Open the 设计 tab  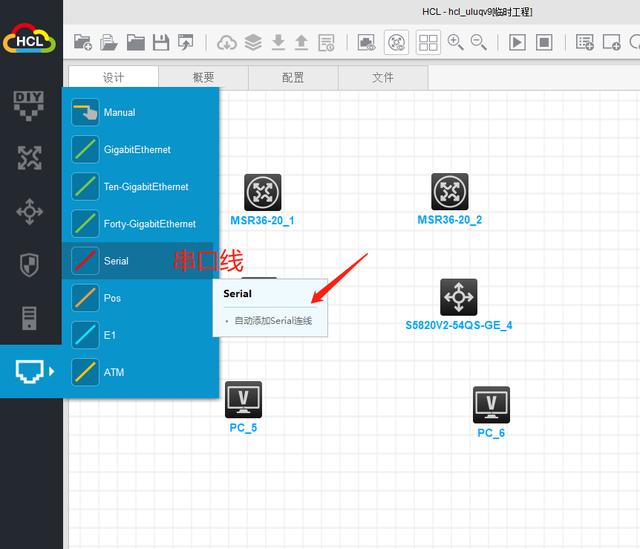point(113,78)
